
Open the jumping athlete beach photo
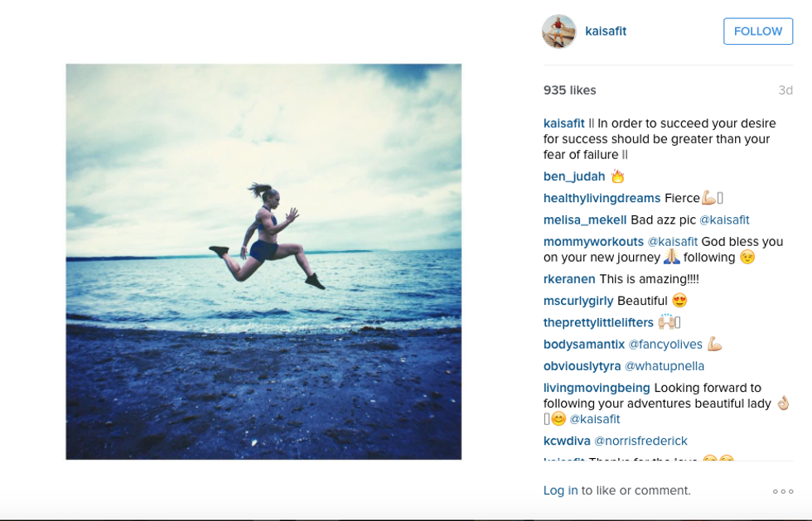[263, 262]
